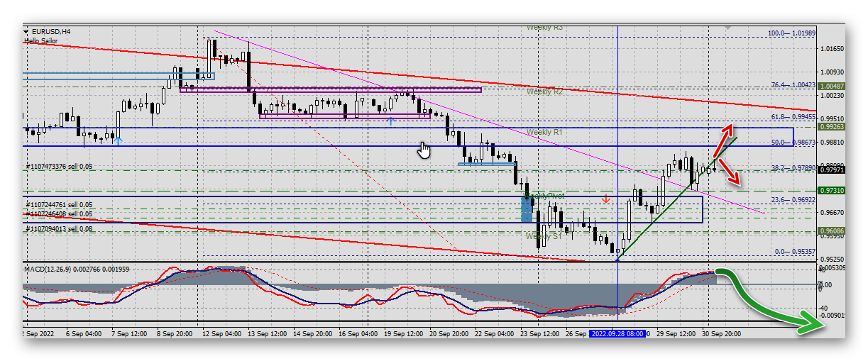Select the blue up arrow under the purple range box
The image size is (868, 361).
point(390,122)
